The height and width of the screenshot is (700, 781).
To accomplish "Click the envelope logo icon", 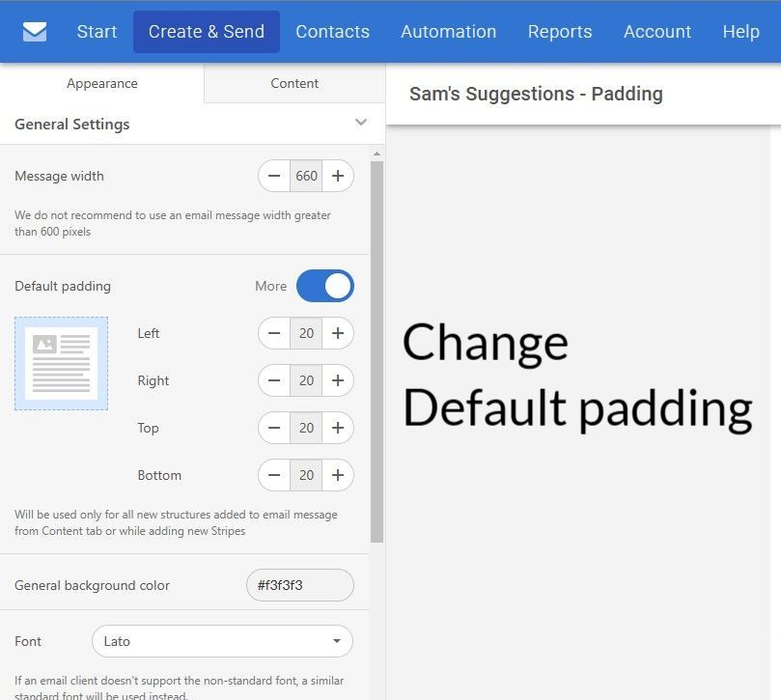I will pyautogui.click(x=35, y=32).
